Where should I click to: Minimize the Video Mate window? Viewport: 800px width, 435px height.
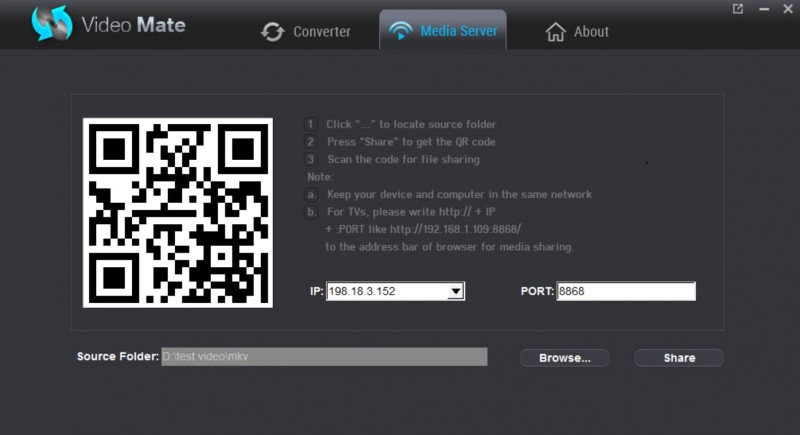pos(762,9)
